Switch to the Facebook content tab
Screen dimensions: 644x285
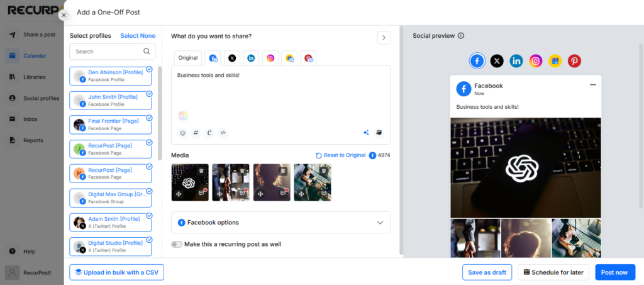tap(213, 58)
